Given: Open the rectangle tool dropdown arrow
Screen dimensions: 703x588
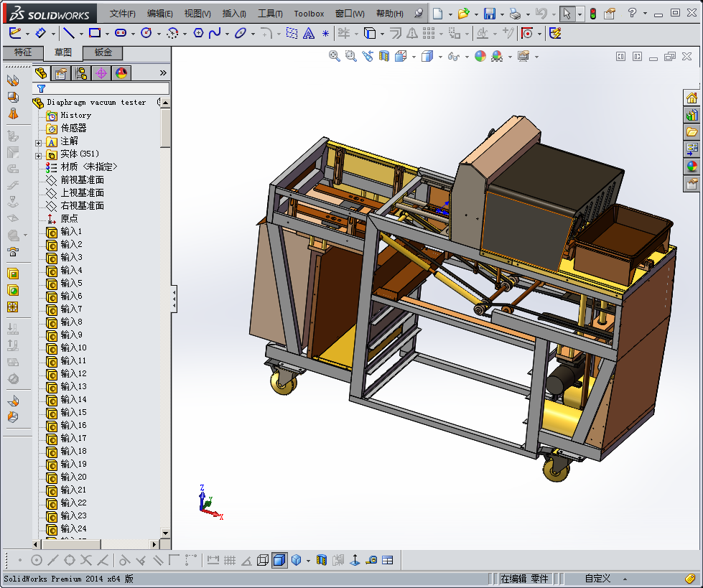Looking at the screenshot, I should coord(106,34).
